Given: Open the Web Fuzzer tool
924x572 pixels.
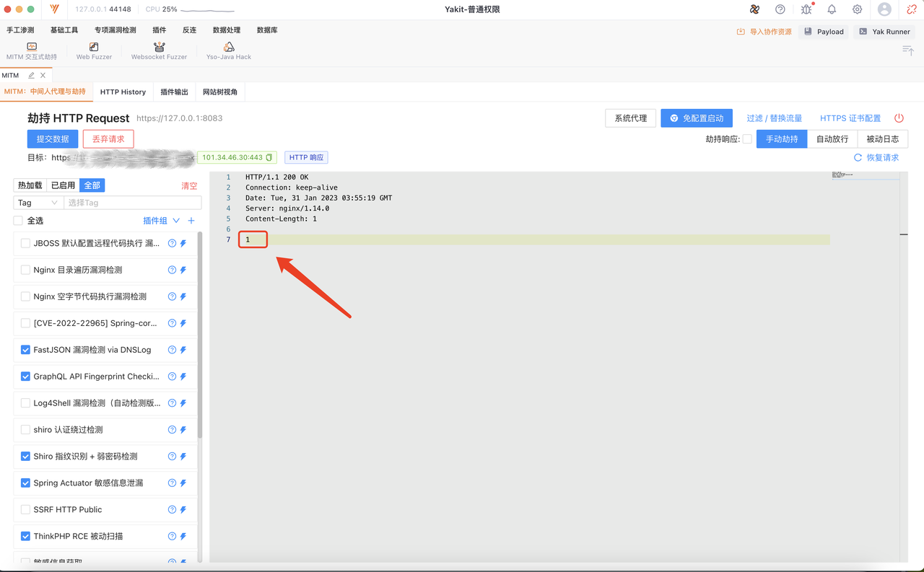Looking at the screenshot, I should point(94,51).
